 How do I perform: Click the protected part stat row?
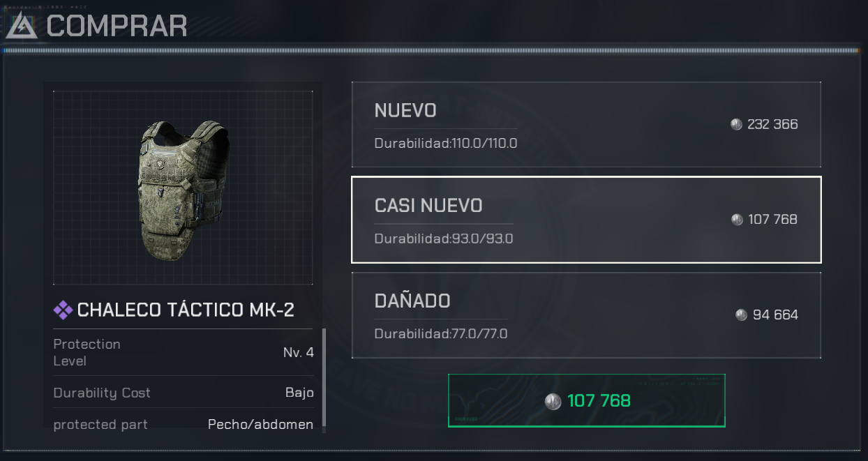(184, 424)
